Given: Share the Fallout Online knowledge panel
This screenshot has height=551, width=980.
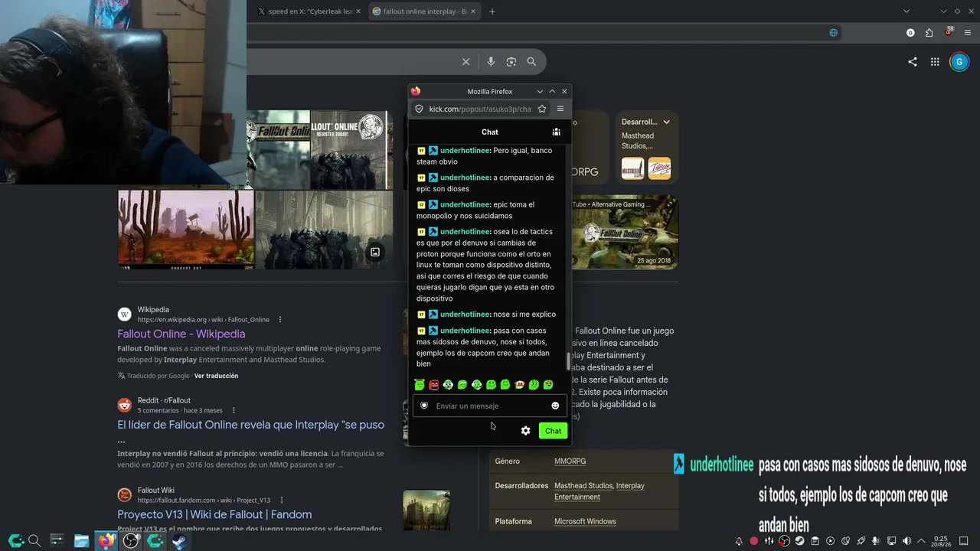Looking at the screenshot, I should 912,62.
